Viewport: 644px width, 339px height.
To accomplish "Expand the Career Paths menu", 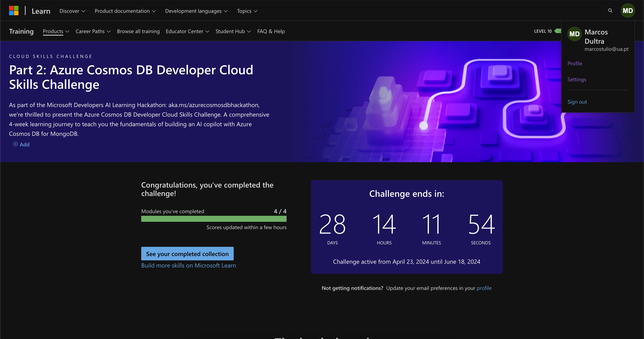I will (x=93, y=31).
